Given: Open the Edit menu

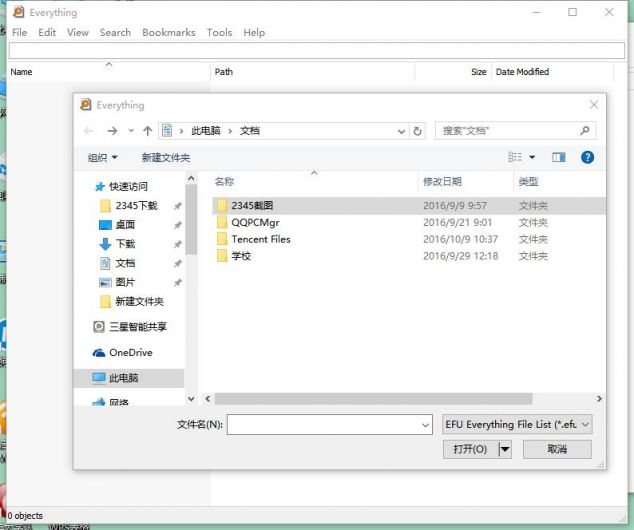Looking at the screenshot, I should tap(47, 32).
